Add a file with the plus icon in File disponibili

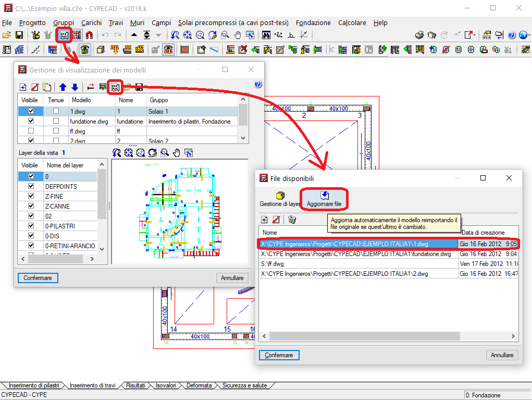pos(264,220)
